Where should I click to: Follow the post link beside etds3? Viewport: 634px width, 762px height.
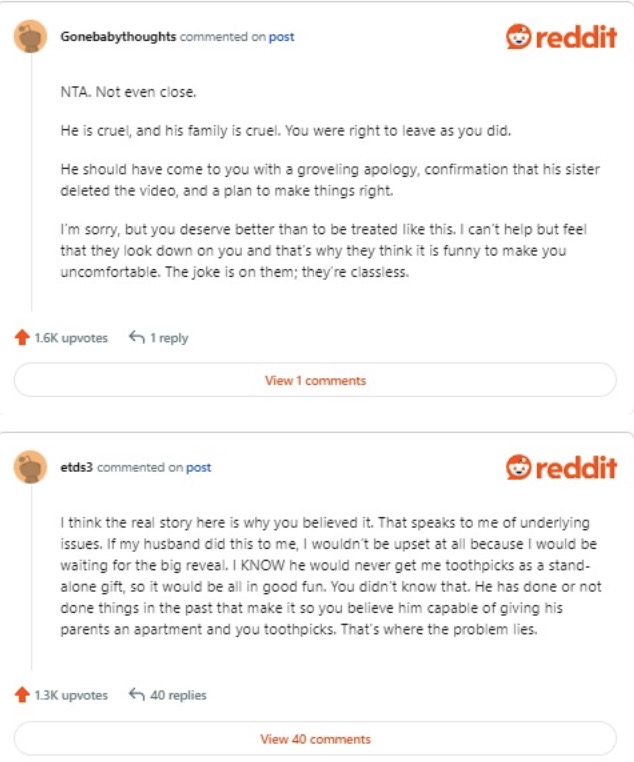198,468
